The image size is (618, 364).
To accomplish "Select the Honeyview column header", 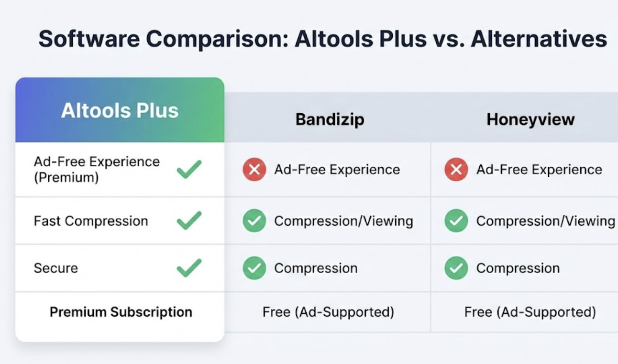I will [x=530, y=119].
